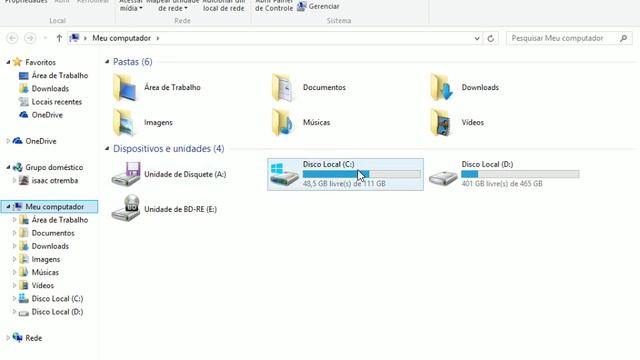The width and height of the screenshot is (640, 360).
Task: Click Meu computador breadcrumb in address bar
Action: 122,38
